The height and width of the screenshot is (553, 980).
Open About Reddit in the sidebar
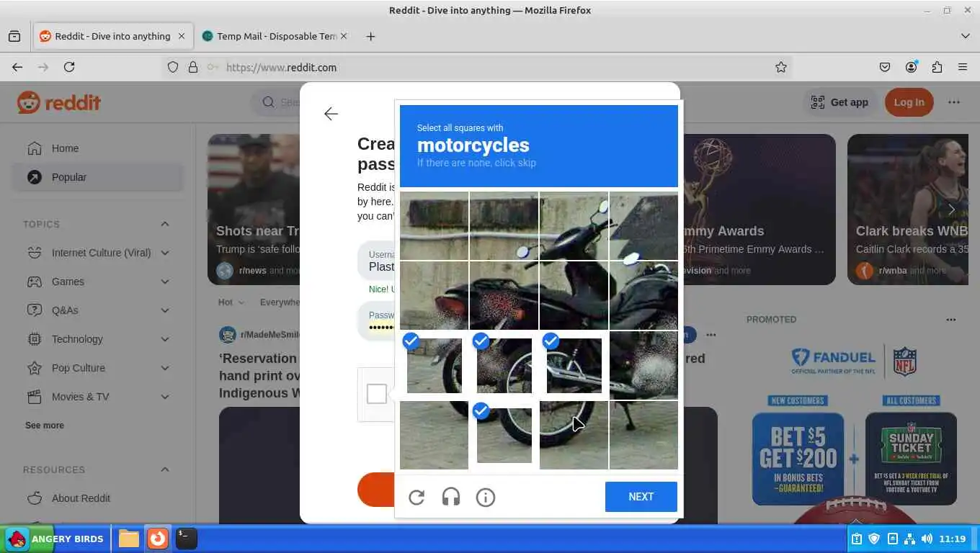tap(97, 498)
